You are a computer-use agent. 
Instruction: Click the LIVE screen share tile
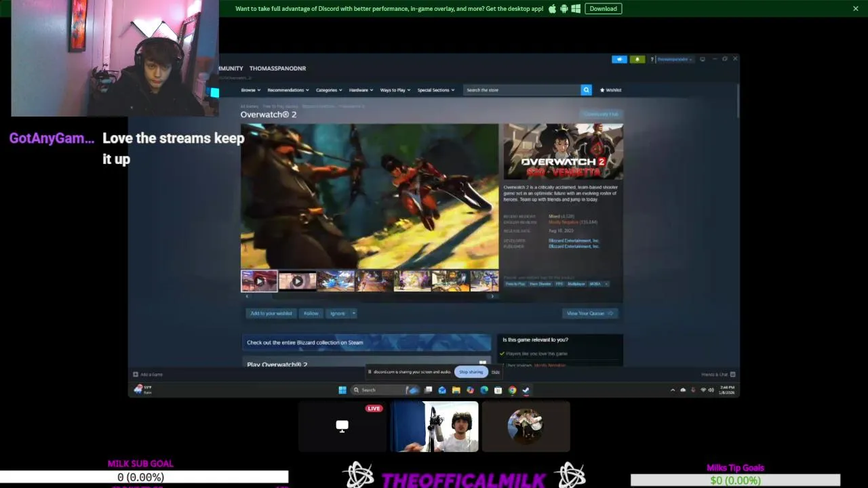click(342, 426)
